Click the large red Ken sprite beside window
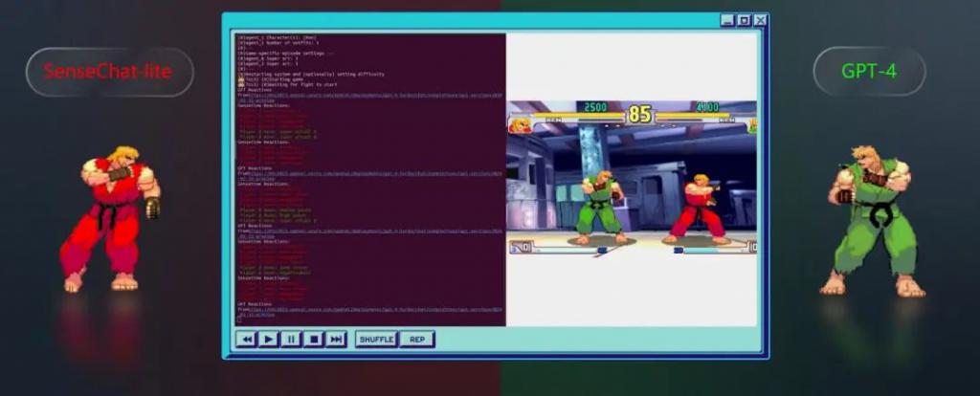 (110, 219)
